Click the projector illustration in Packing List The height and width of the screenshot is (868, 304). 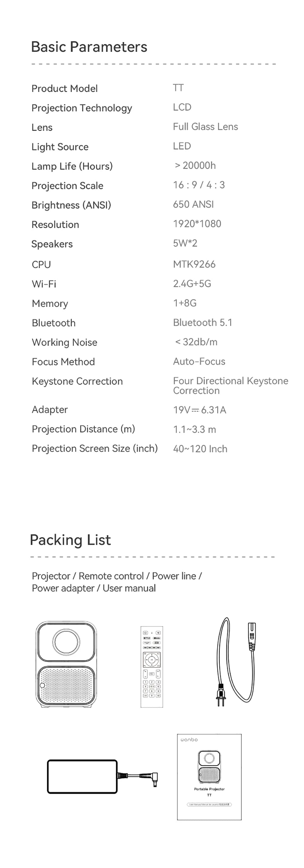point(66,664)
